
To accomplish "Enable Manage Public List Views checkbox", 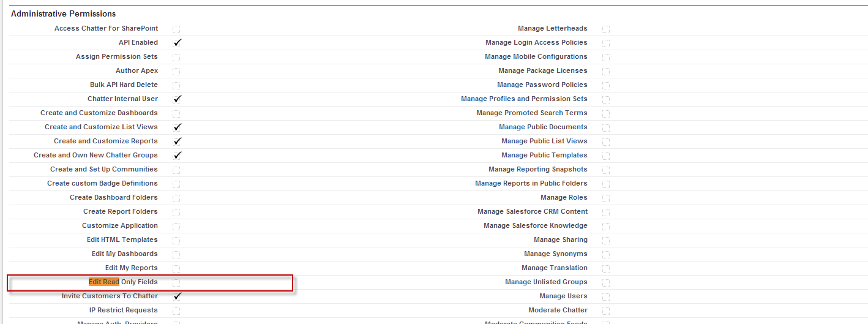I will pos(606,141).
